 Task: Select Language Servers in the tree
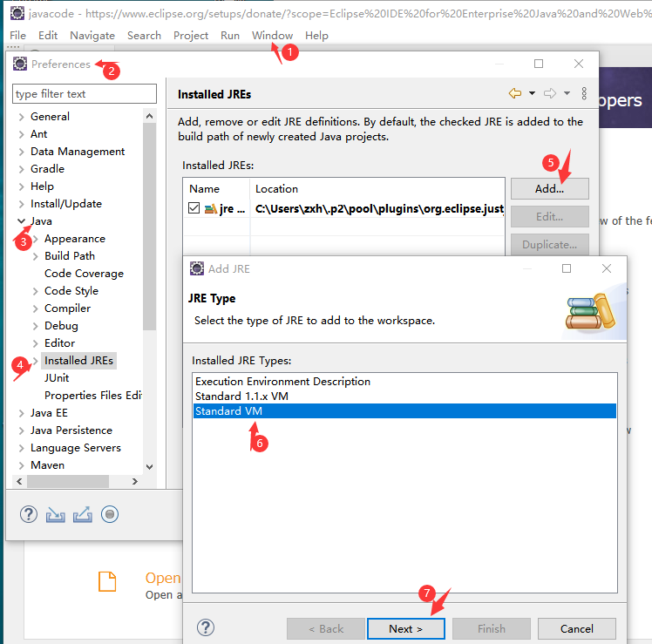point(76,448)
